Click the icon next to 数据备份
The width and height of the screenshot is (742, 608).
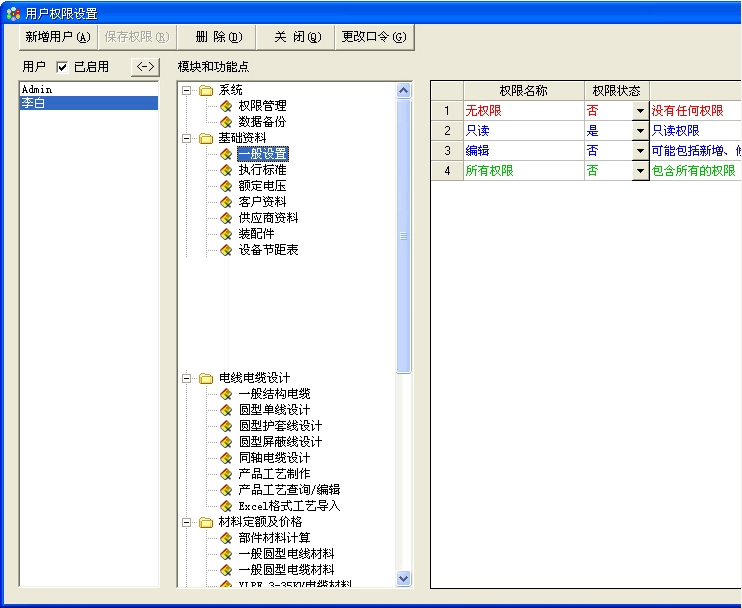coord(226,122)
